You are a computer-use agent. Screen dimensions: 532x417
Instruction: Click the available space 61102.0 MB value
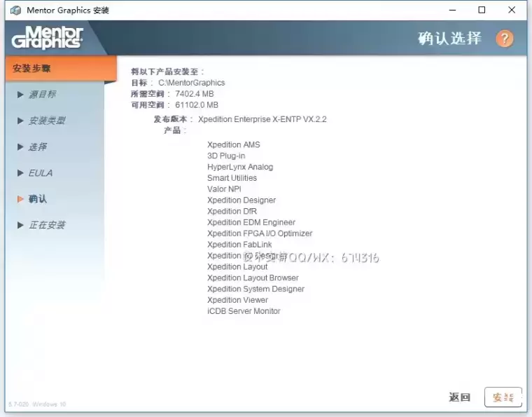click(197, 105)
